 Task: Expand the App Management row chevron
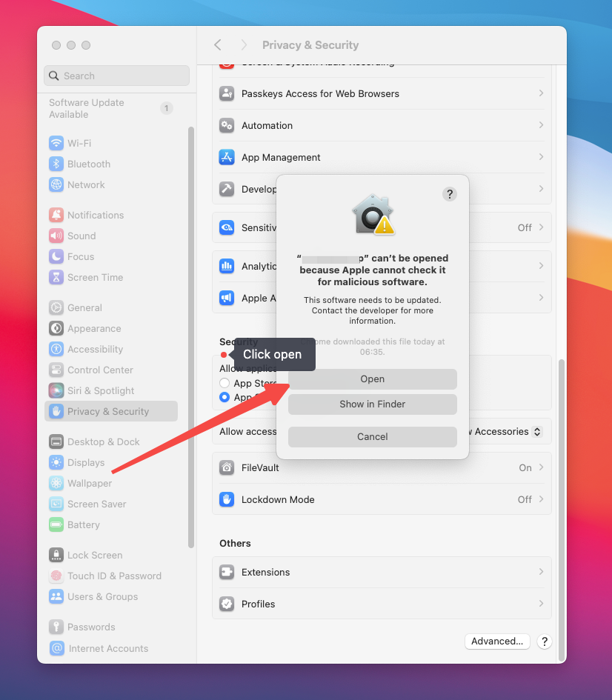(541, 157)
